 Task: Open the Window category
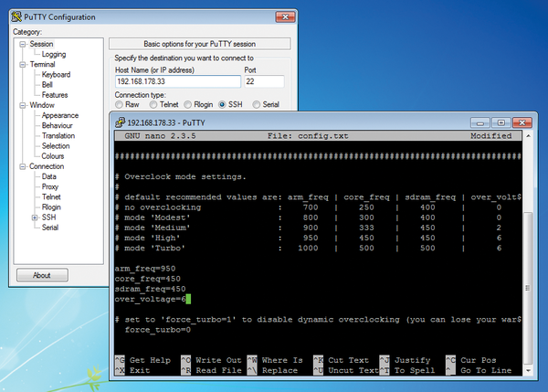pyautogui.click(x=42, y=105)
